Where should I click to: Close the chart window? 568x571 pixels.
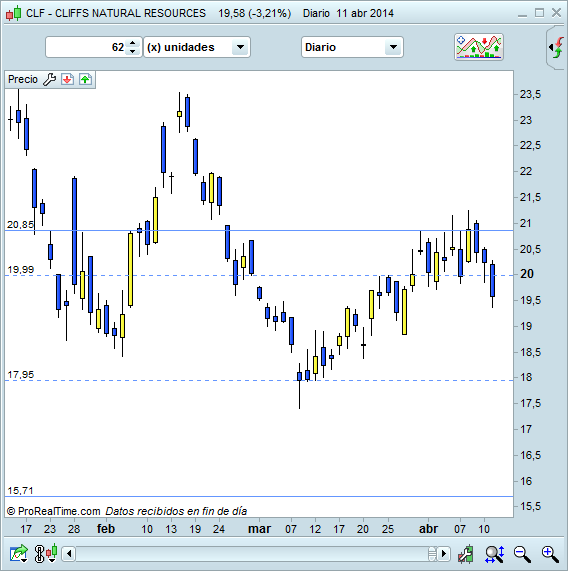[556, 13]
